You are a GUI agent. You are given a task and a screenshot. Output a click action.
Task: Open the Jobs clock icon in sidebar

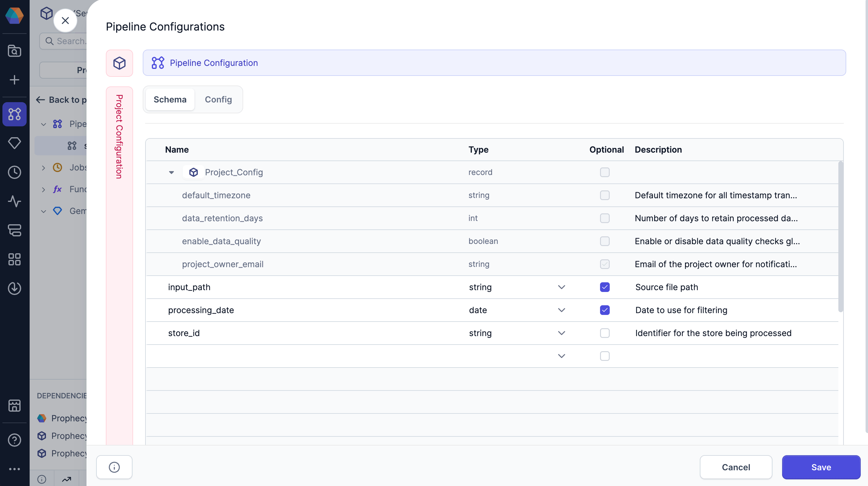pyautogui.click(x=15, y=172)
